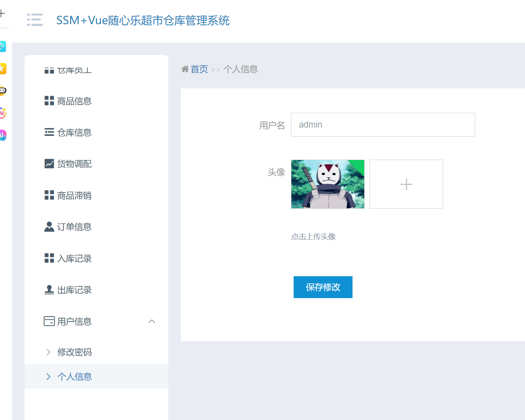Open the 入库记录 menu item
The image size is (525, 420).
coord(74,258)
